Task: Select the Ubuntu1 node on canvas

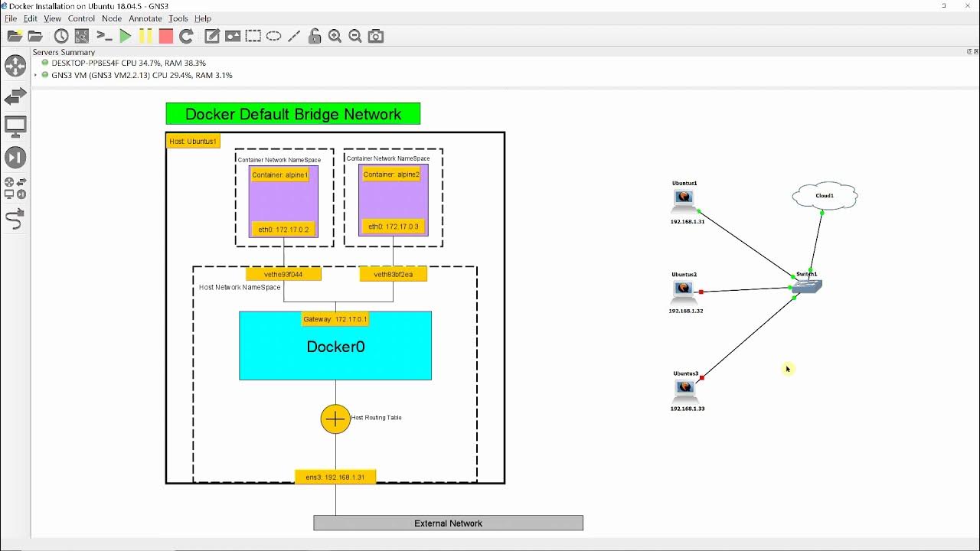Action: pyautogui.click(x=684, y=201)
